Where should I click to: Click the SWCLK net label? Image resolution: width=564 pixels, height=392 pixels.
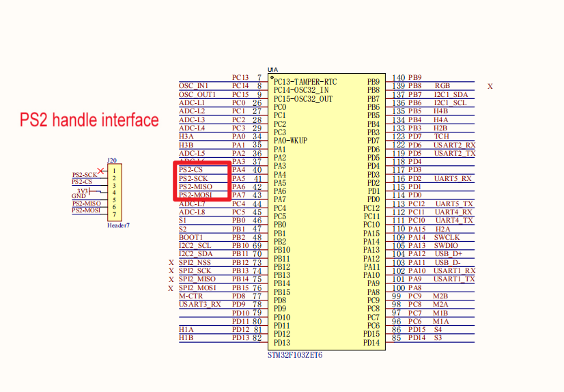[447, 238]
